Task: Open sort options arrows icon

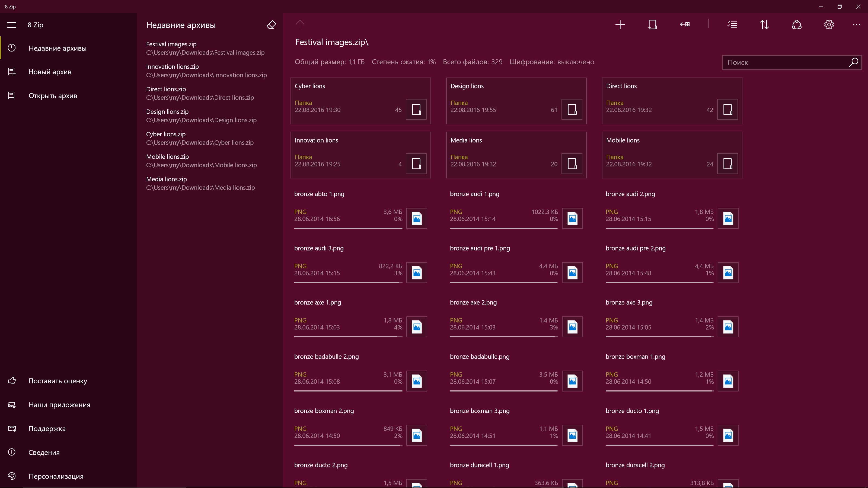Action: tap(765, 25)
